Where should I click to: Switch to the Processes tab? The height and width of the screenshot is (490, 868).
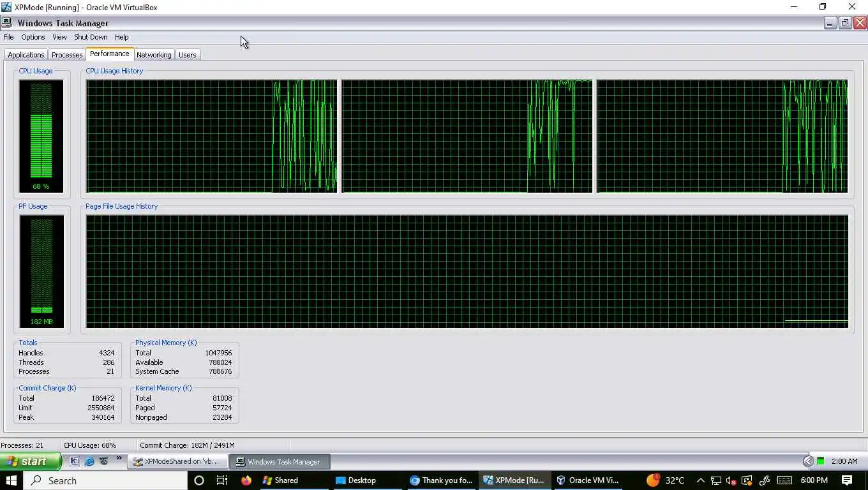point(67,55)
